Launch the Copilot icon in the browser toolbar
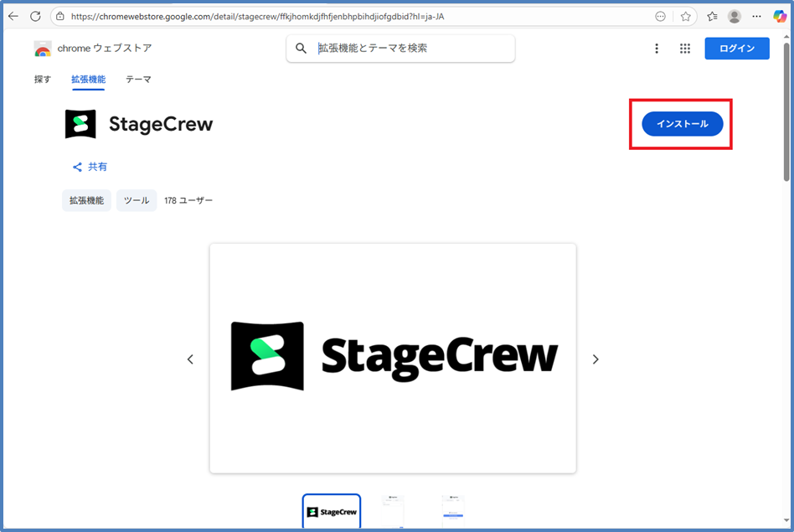 pyautogui.click(x=779, y=16)
